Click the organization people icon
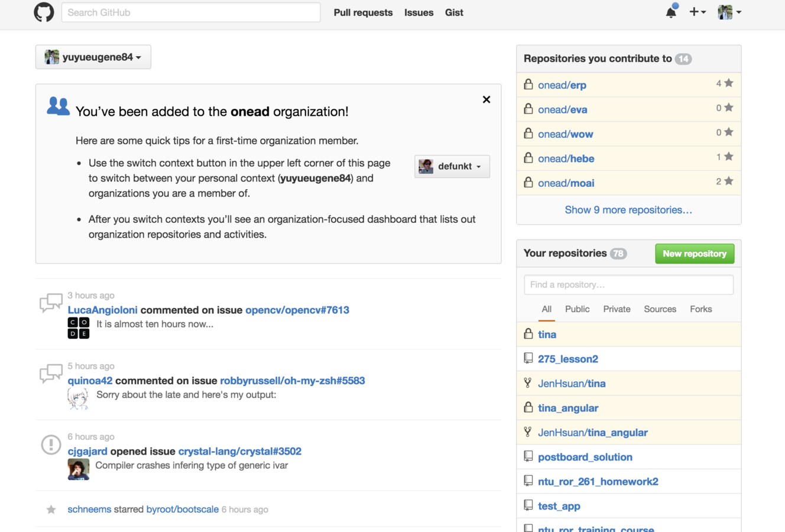The height and width of the screenshot is (532, 785). click(58, 106)
